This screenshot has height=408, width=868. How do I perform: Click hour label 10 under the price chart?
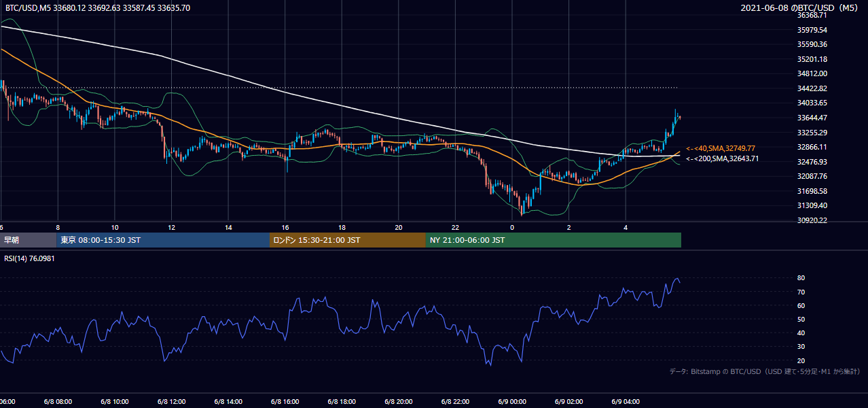pos(115,227)
